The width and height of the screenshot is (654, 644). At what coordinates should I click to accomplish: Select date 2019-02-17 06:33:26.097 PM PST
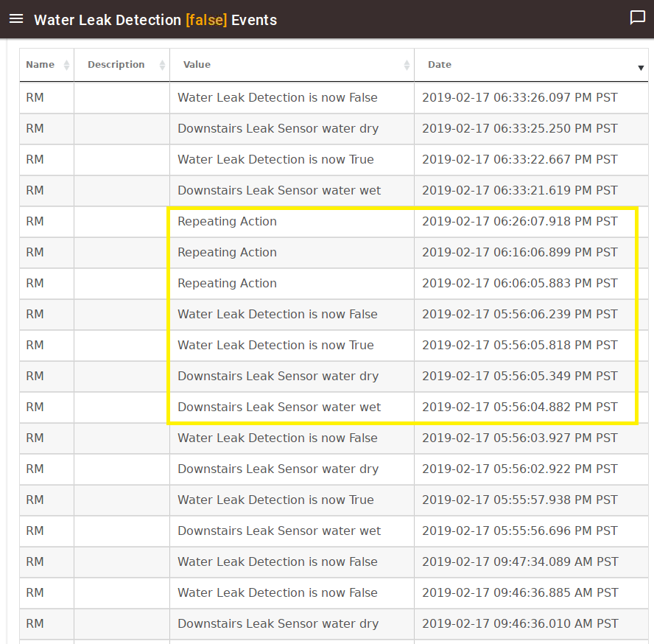[x=520, y=98]
